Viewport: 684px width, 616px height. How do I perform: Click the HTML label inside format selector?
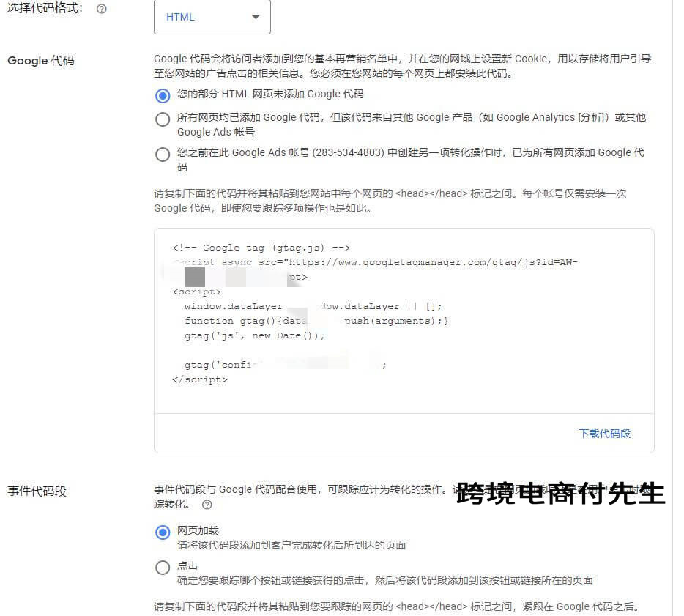pos(180,16)
